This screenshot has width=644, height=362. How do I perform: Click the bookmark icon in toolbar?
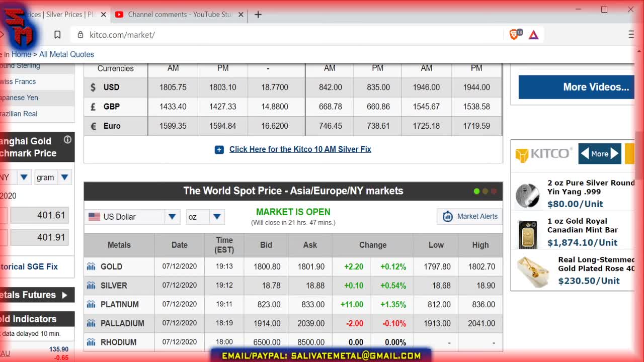(57, 35)
